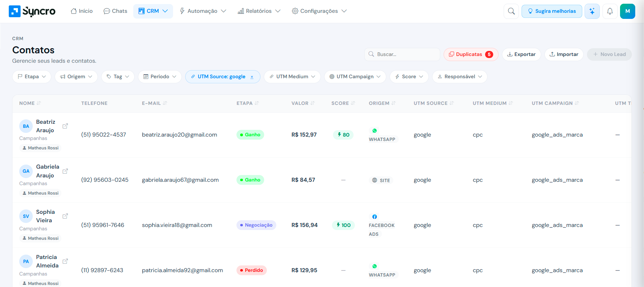The height and width of the screenshot is (287, 644).
Task: Remove the UTM Source google filter
Action: [x=252, y=77]
